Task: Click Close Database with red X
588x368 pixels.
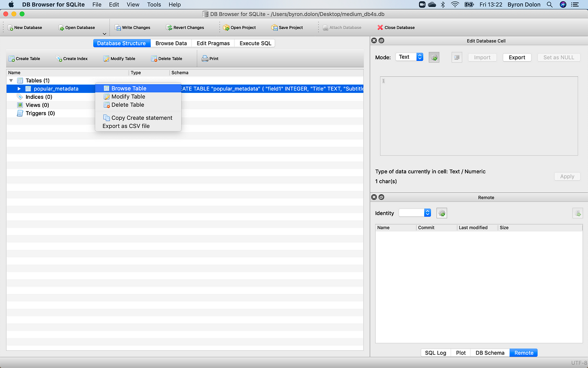Action: (396, 28)
